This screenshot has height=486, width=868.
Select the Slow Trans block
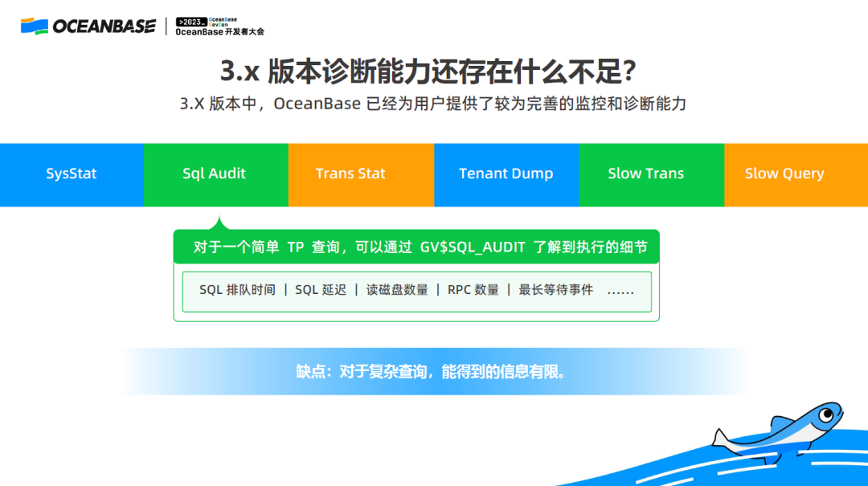652,175
